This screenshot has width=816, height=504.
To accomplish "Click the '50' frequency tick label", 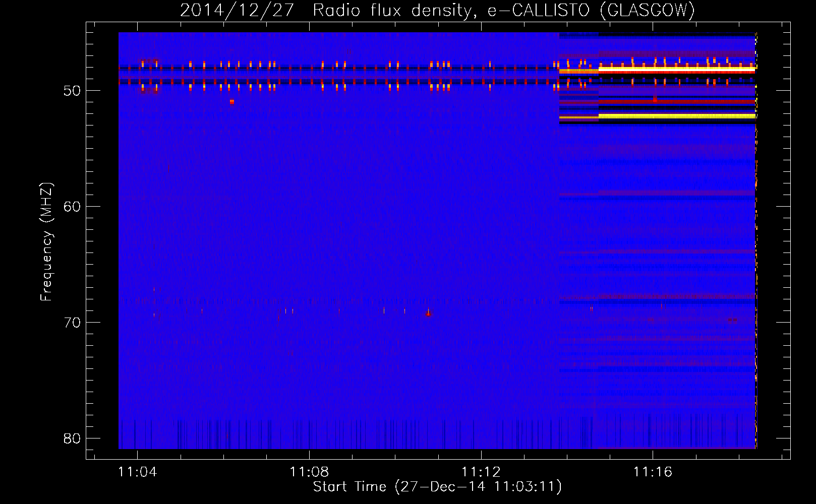I will pos(72,91).
